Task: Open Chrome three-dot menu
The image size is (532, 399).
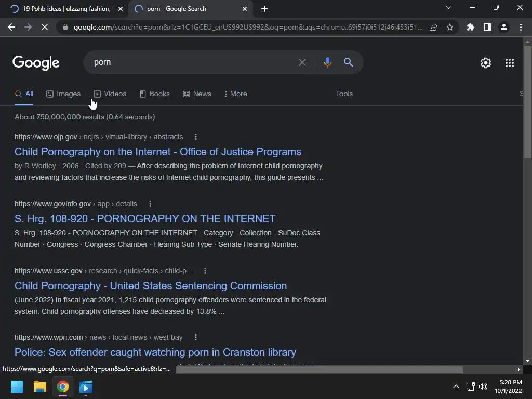Action: (x=521, y=27)
